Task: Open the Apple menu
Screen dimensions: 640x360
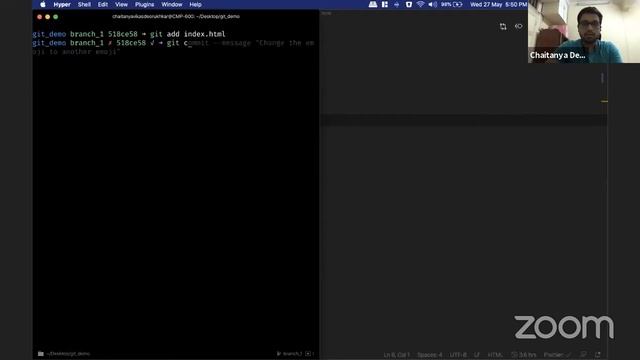Action: 43,4
